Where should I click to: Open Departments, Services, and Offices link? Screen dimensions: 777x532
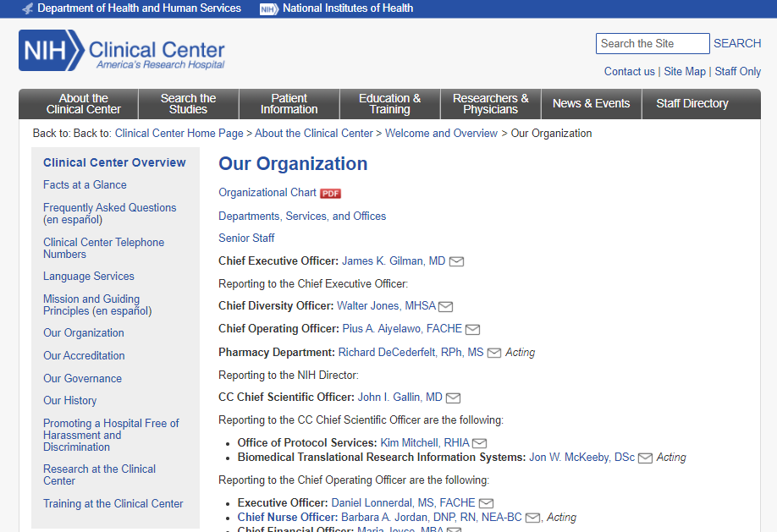(302, 216)
